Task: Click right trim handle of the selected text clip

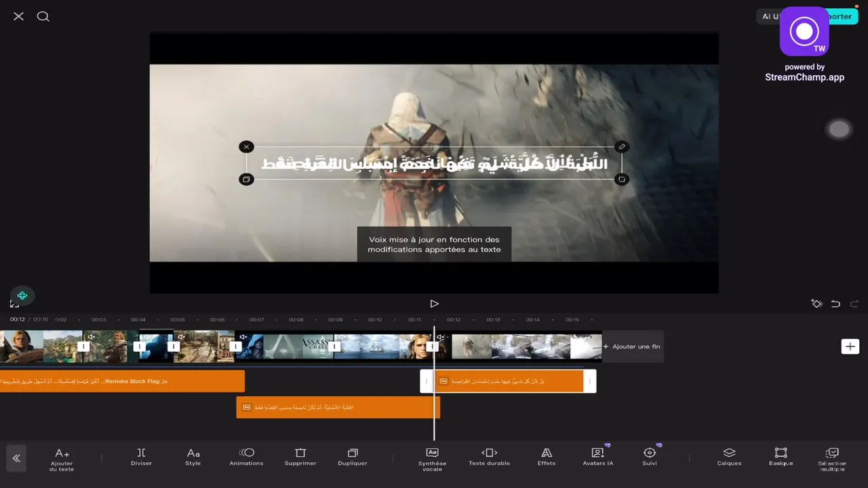Action: click(589, 381)
